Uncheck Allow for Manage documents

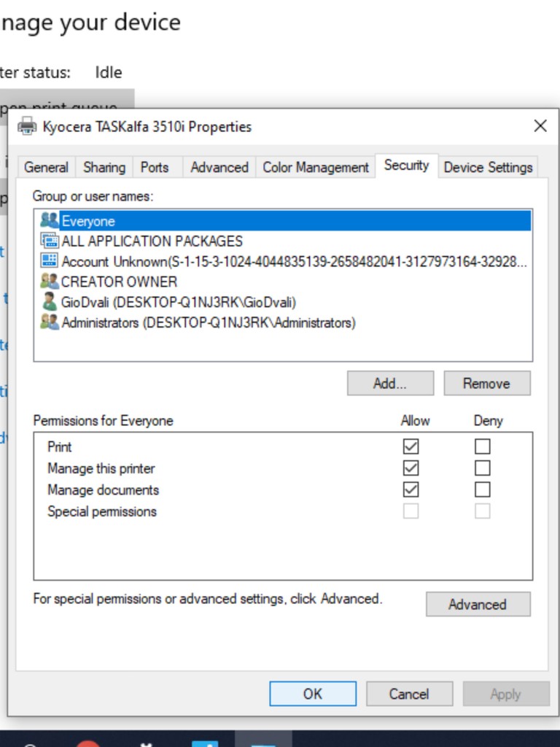[411, 489]
